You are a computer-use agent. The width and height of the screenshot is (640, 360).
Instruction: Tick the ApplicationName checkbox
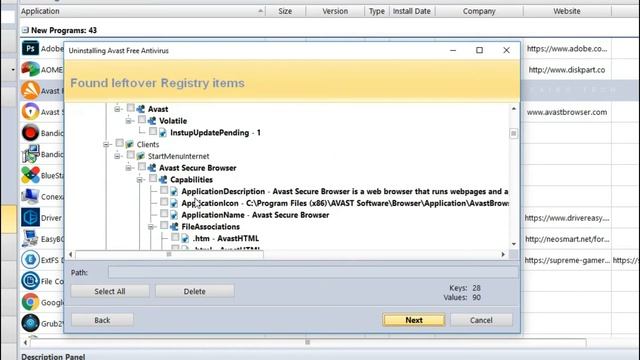click(x=164, y=213)
